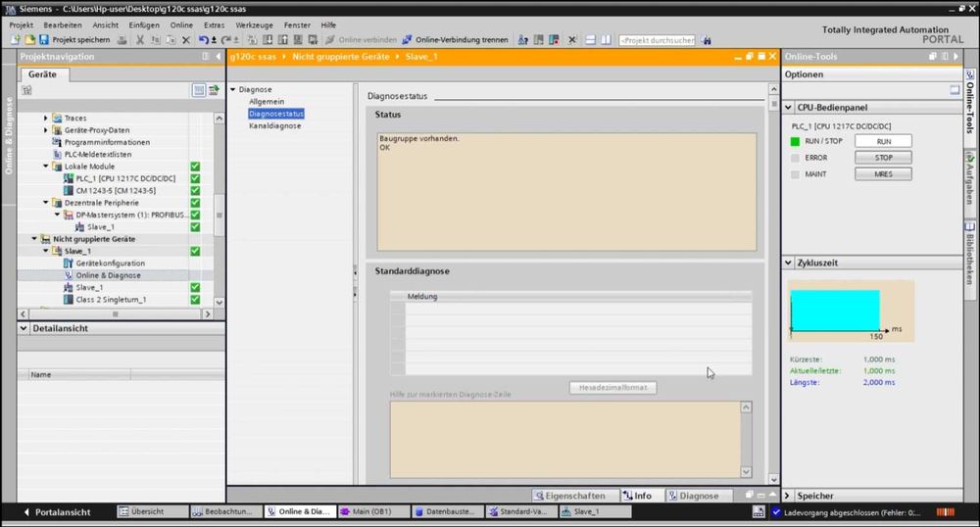Open Portalansicht view
This screenshot has height=527, width=980.
57,512
